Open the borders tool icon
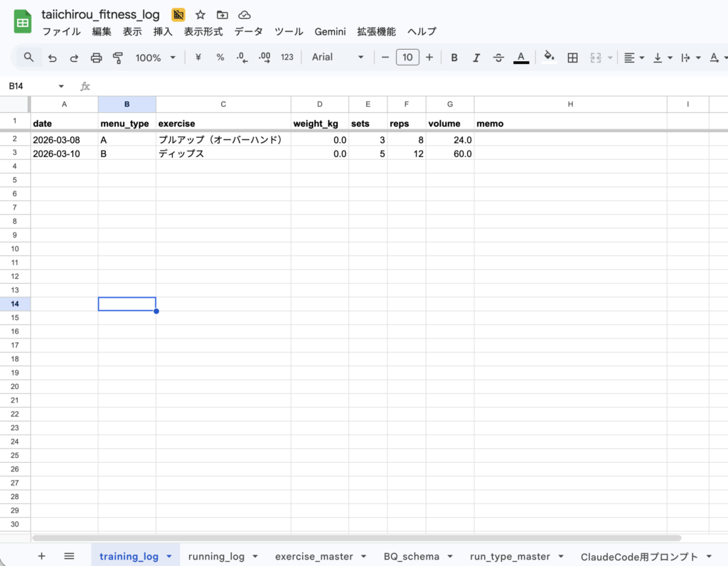Screen dimensions: 728x566 coord(572,58)
